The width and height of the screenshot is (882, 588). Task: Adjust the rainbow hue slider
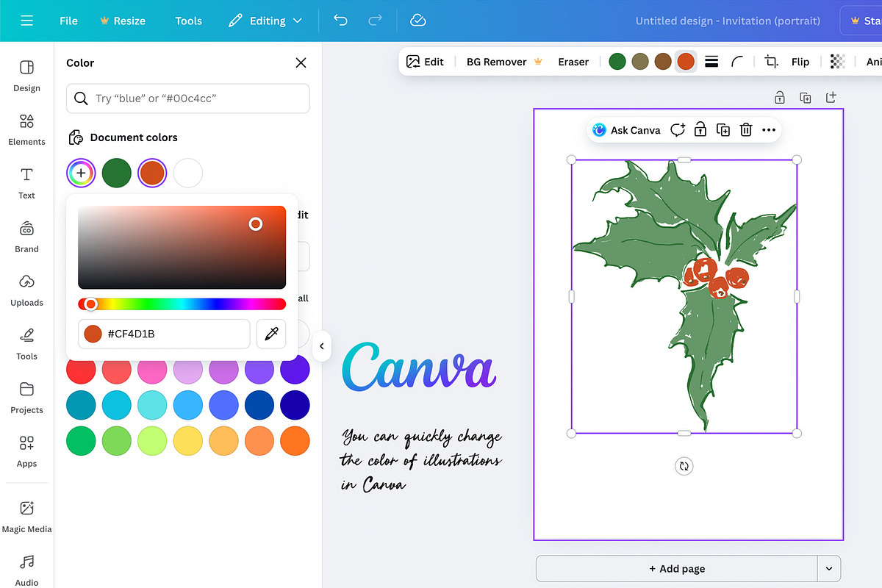click(x=182, y=304)
